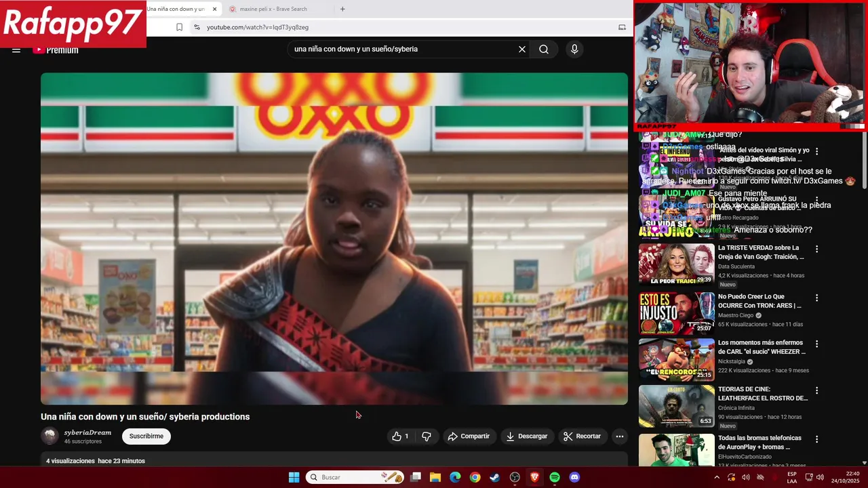This screenshot has height=488, width=868.
Task: Launch File Explorer from the taskbar
Action: coord(435,477)
